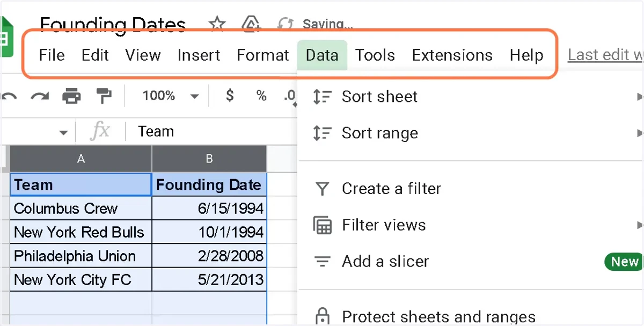Open the View menu
Image resolution: width=644 pixels, height=326 pixels.
click(x=143, y=55)
